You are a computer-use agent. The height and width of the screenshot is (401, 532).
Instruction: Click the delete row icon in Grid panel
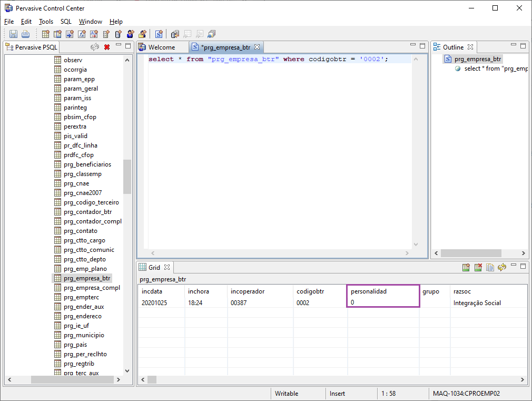pyautogui.click(x=478, y=268)
